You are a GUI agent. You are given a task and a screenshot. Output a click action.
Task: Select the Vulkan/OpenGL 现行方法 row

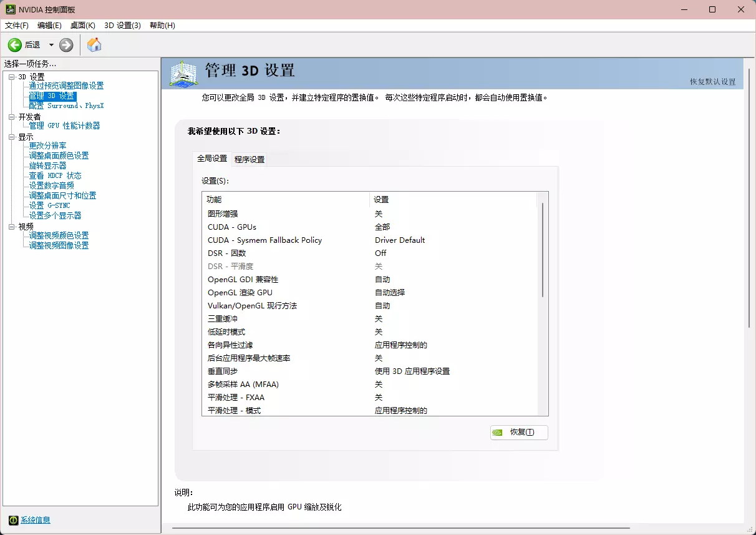pos(369,305)
